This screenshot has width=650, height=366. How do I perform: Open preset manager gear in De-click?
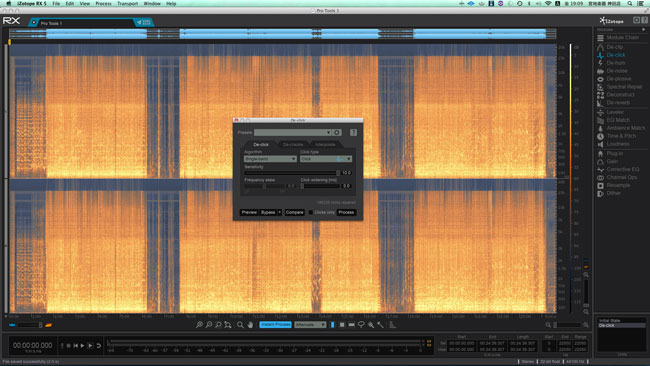pyautogui.click(x=337, y=133)
